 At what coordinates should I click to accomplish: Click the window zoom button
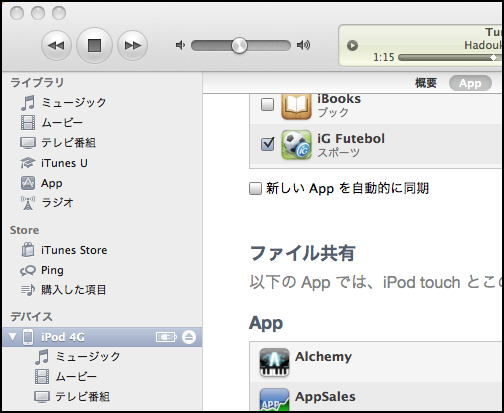point(59,13)
